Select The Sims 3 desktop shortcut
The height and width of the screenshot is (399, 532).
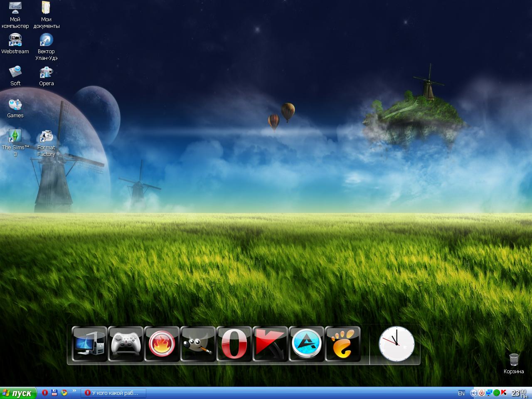click(15, 142)
